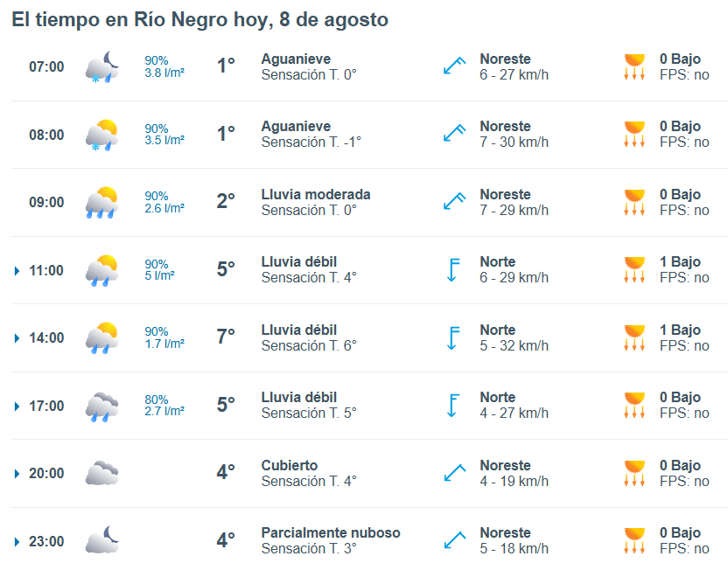This screenshot has height=570, width=728.
Task: Expand the 14:00 forecast details arrow
Action: (x=17, y=338)
